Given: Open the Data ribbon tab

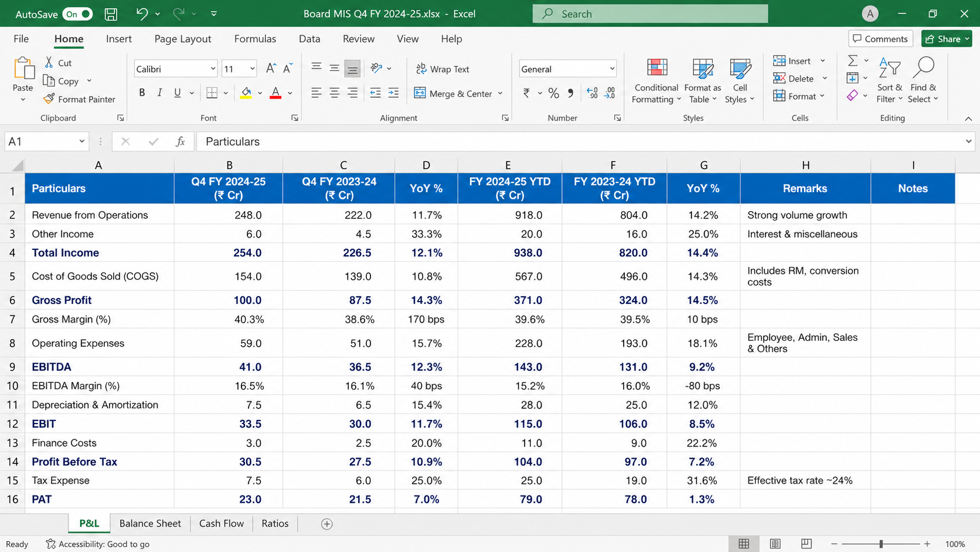Looking at the screenshot, I should tap(309, 39).
